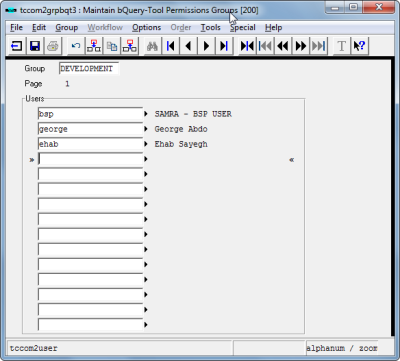Click the user field containing bsp
This screenshot has width=400, height=361.
(90, 114)
